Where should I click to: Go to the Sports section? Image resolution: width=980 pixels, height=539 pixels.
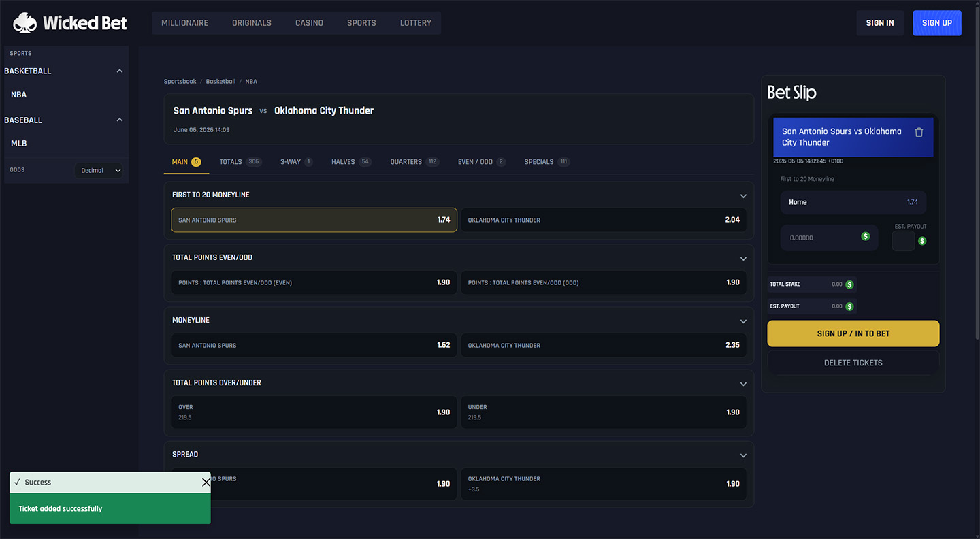361,23
